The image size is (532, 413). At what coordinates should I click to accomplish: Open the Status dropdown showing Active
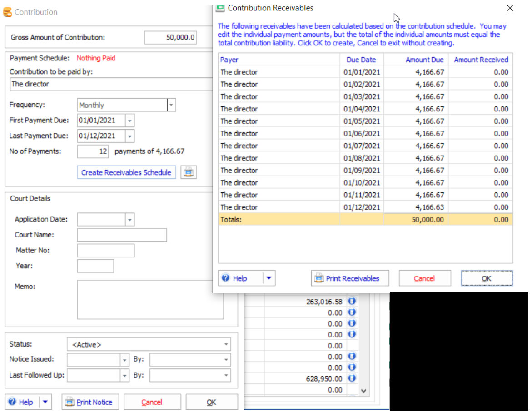[x=226, y=344]
